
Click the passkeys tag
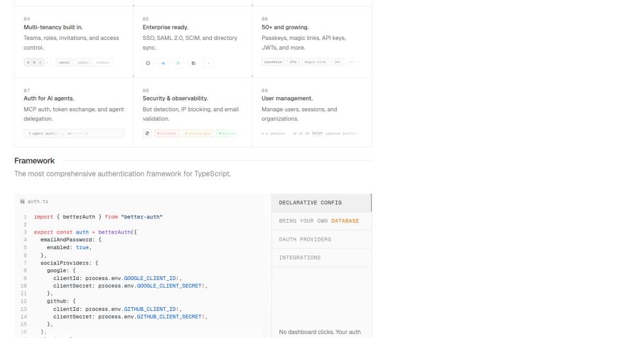(273, 62)
